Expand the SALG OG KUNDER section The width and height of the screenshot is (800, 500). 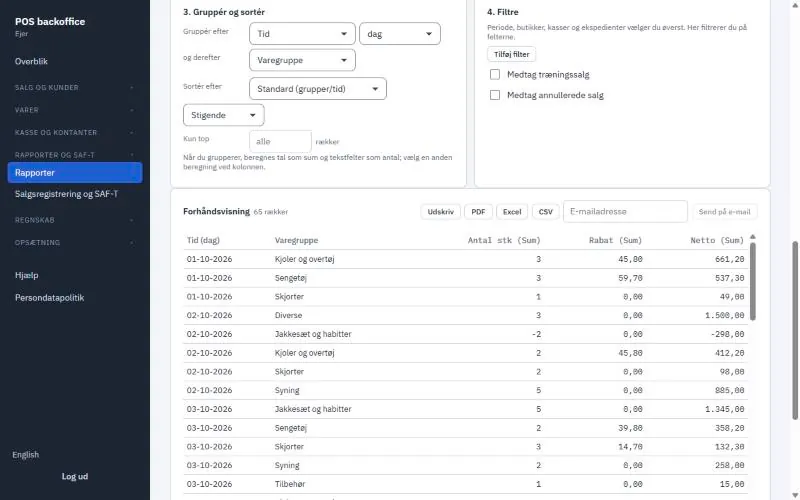point(74,87)
